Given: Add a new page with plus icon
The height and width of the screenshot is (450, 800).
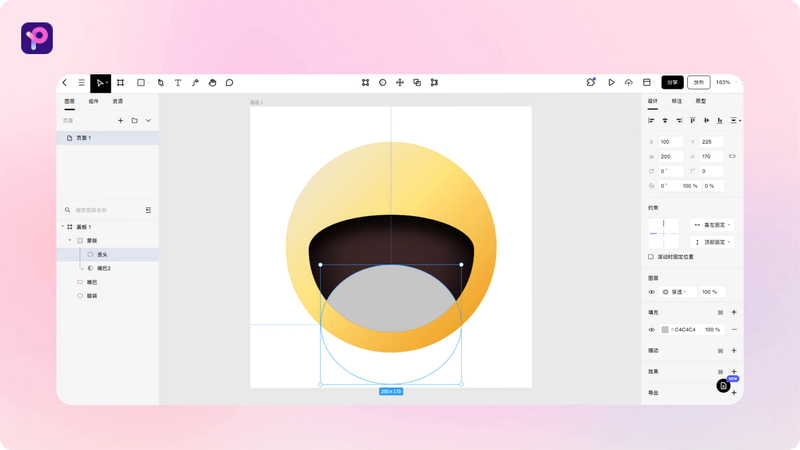Looking at the screenshot, I should (120, 121).
